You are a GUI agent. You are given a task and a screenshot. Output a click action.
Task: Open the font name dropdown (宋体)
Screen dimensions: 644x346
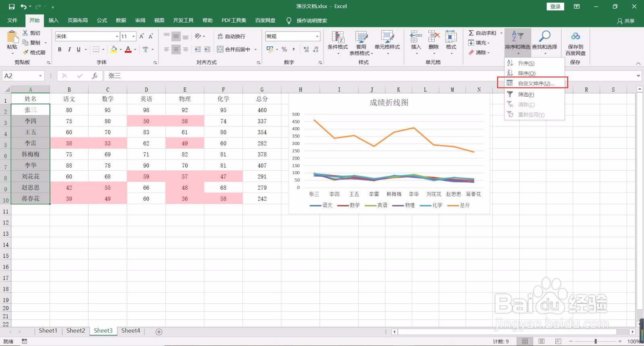(x=117, y=36)
